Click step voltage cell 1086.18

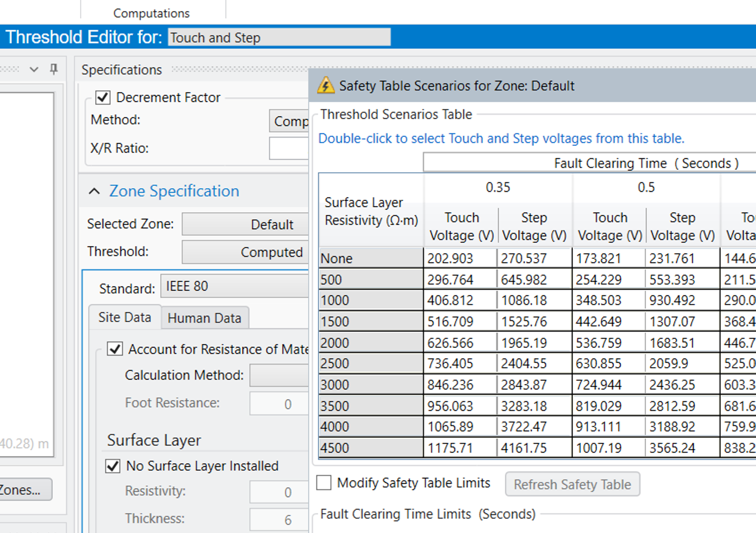point(535,300)
